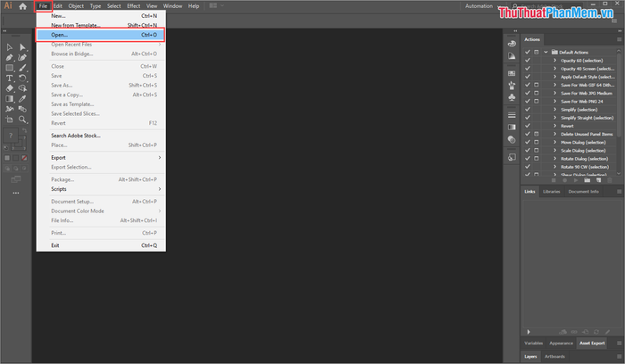This screenshot has height=364, width=625.
Task: Toggle dialog box for Scale Dialog (selection)
Action: point(537,151)
